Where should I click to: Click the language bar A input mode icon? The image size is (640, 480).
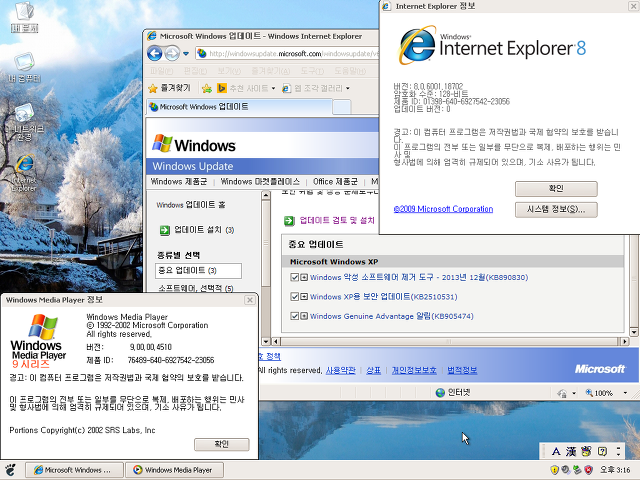coord(556,451)
